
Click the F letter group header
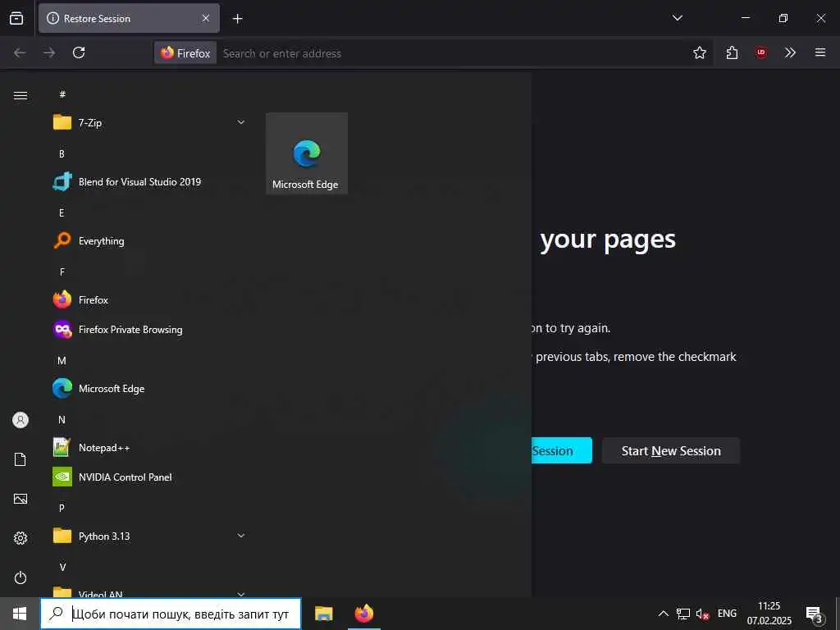[62, 272]
